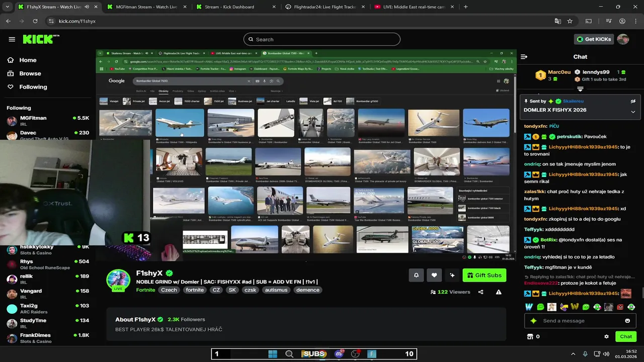Open the Chrome profile icon
The image size is (644, 362).
622,21
